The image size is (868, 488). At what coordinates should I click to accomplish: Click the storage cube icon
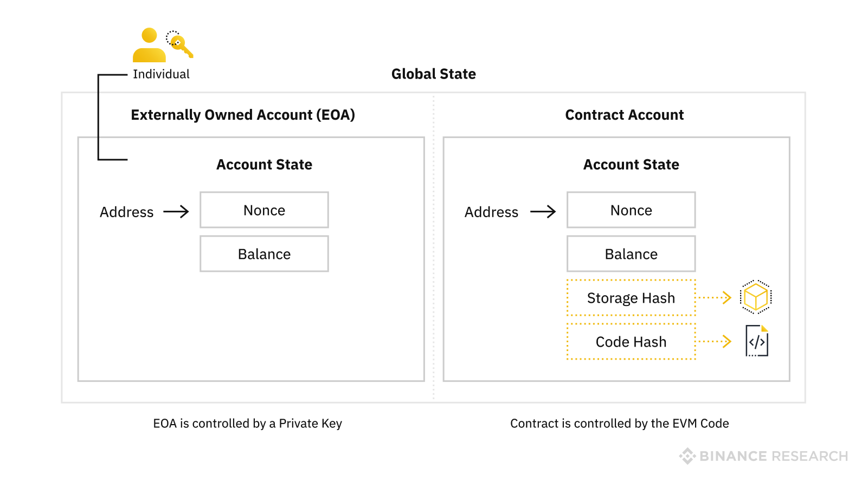pos(756,297)
